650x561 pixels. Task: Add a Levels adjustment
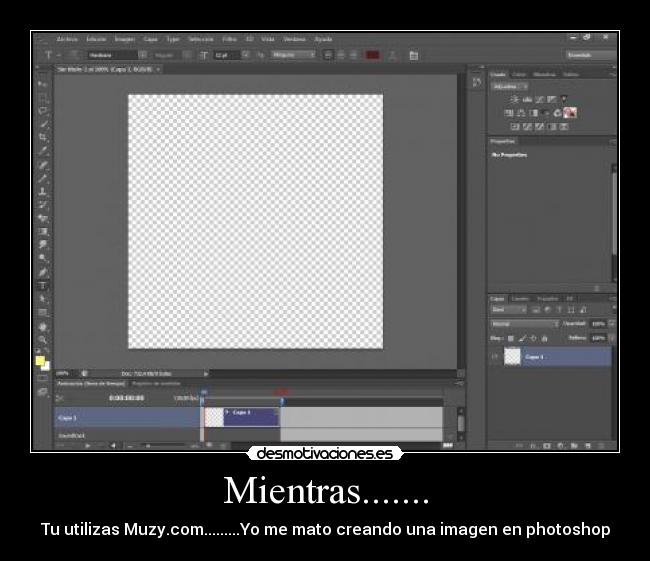[x=527, y=99]
